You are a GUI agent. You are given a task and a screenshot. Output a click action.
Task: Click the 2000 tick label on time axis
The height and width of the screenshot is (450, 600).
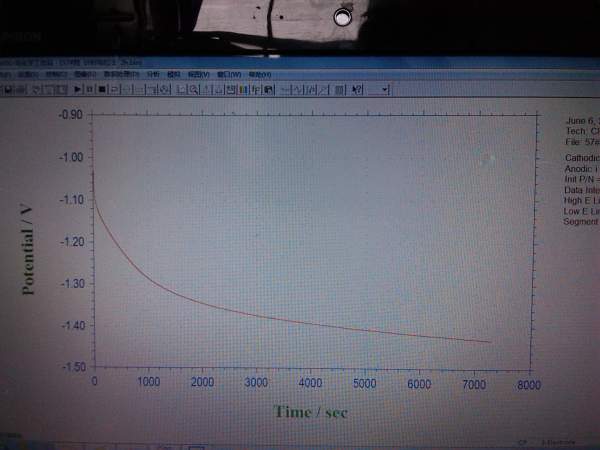202,382
